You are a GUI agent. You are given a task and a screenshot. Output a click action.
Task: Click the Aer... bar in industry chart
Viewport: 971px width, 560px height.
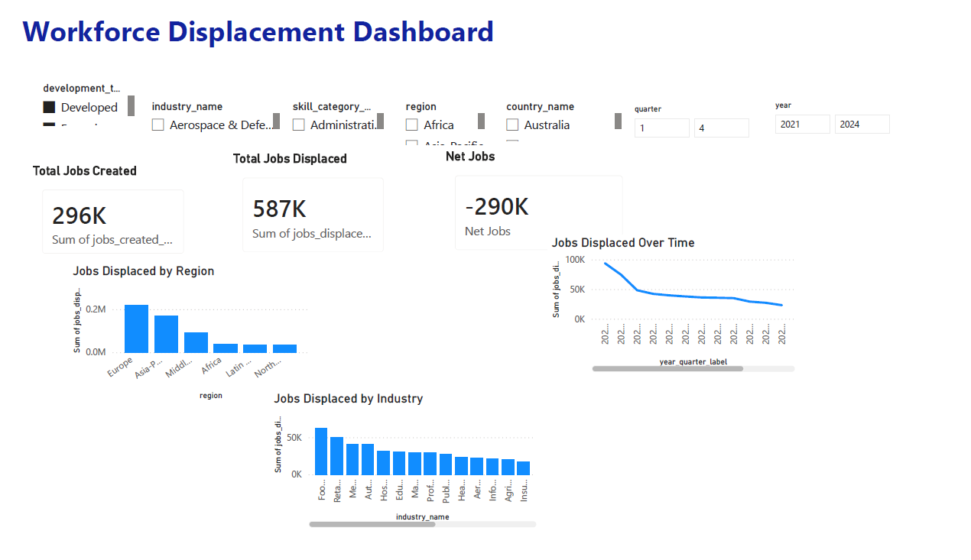(x=476, y=466)
